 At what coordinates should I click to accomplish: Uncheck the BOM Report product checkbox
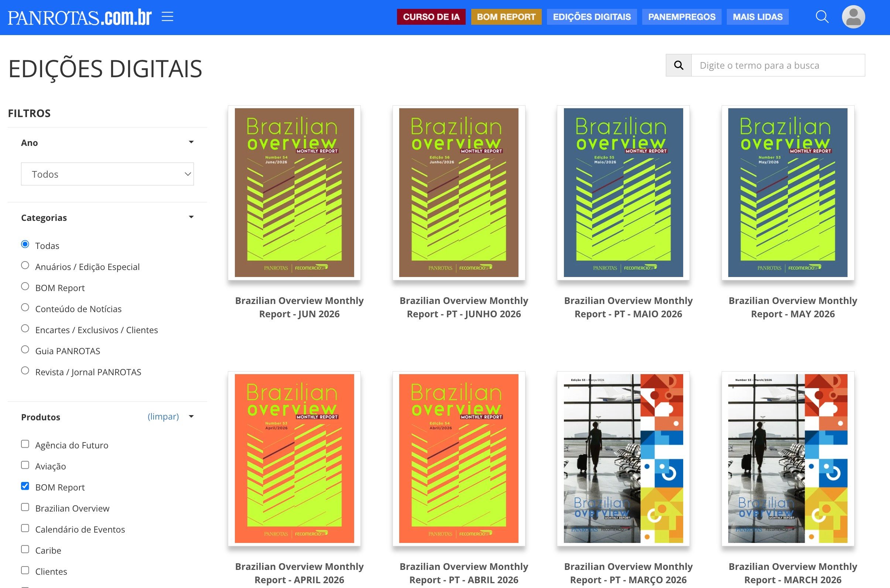click(25, 486)
